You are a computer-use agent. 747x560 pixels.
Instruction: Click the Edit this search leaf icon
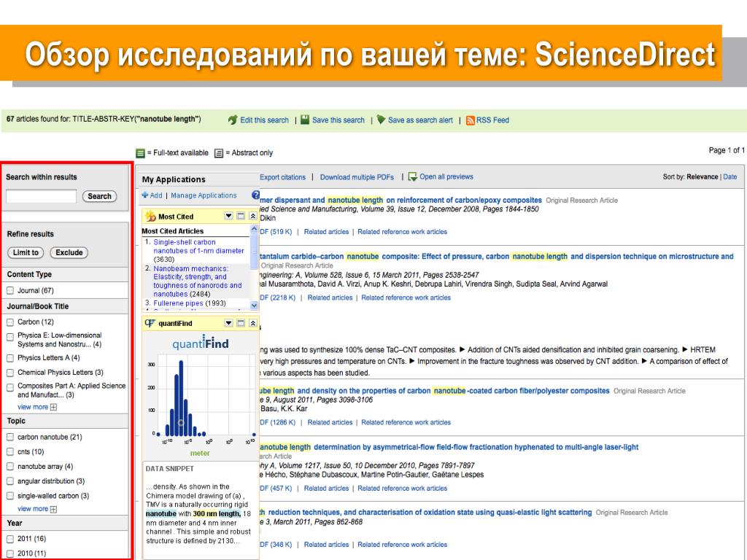coord(233,120)
